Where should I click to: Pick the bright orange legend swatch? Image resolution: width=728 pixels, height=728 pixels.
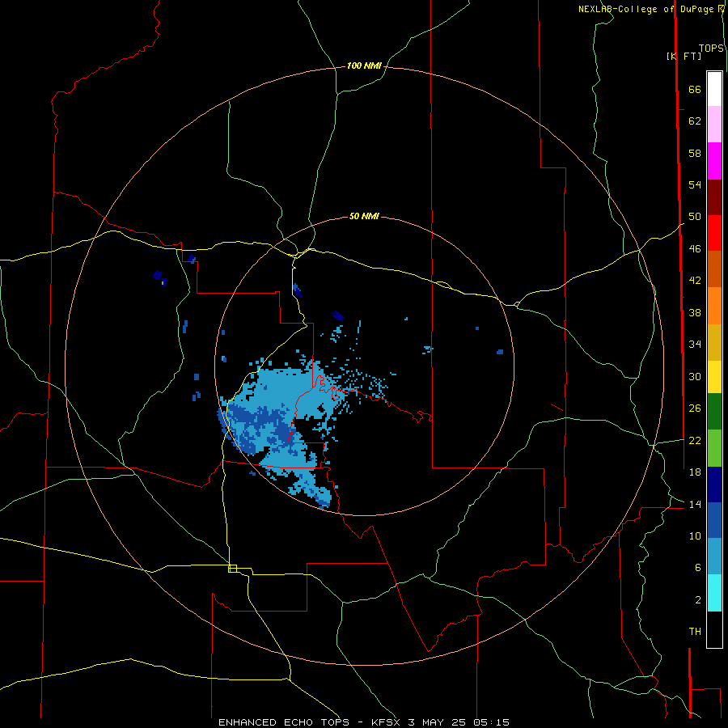(x=714, y=305)
